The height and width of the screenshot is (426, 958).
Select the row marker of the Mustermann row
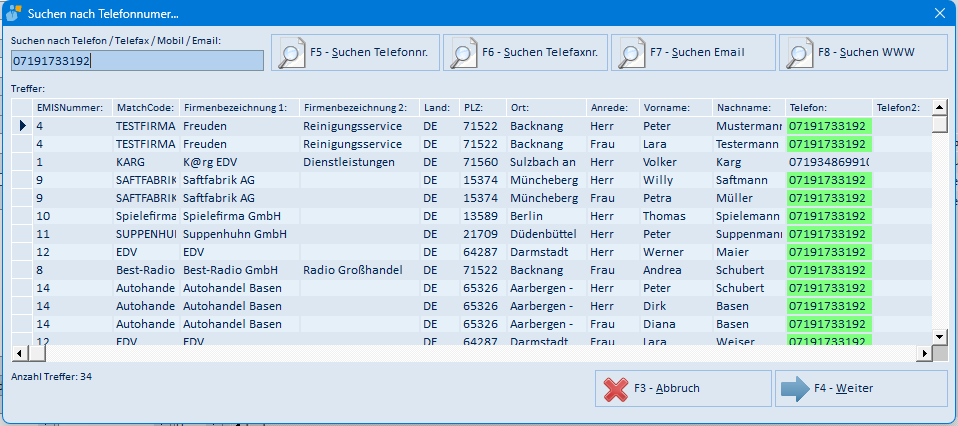tap(22, 126)
